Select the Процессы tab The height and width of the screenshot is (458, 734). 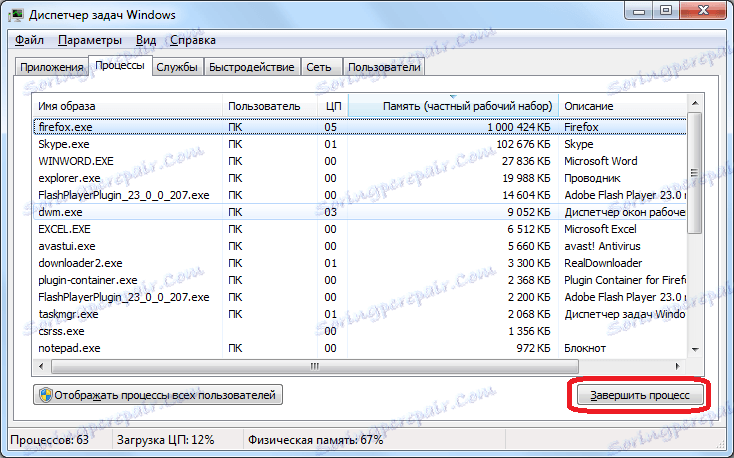pos(120,66)
